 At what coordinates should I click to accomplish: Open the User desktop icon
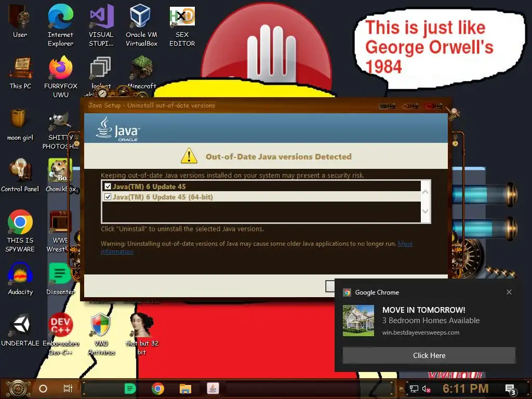point(20,20)
